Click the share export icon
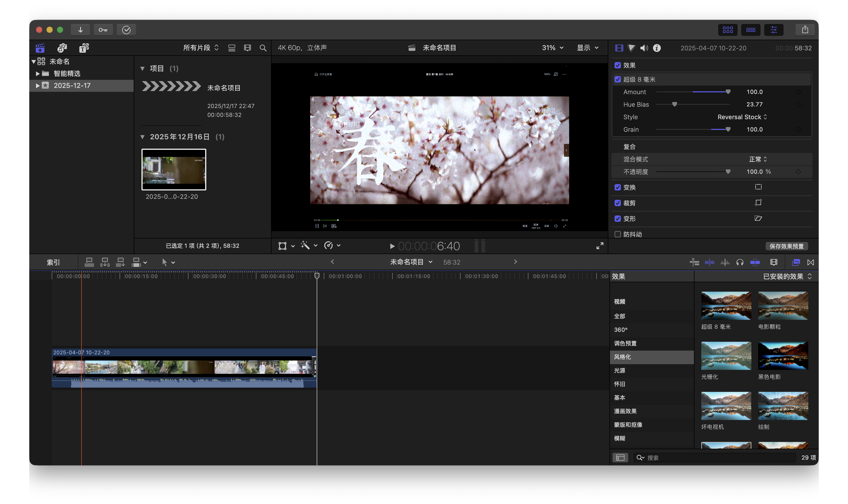 805,30
